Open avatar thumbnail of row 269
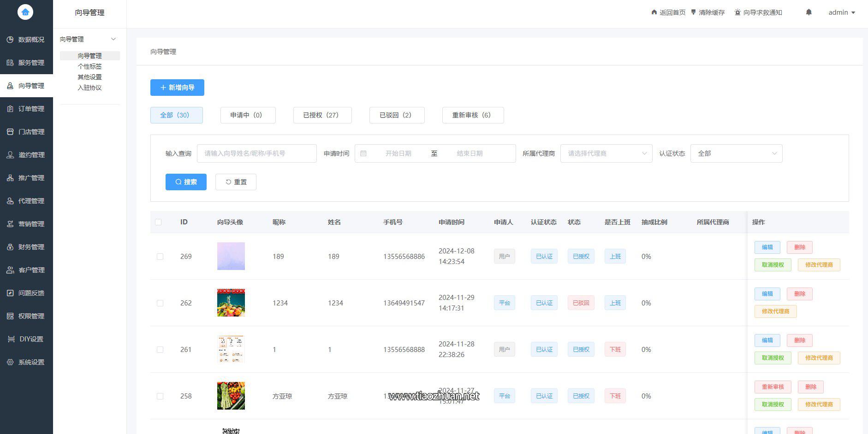 (x=231, y=256)
